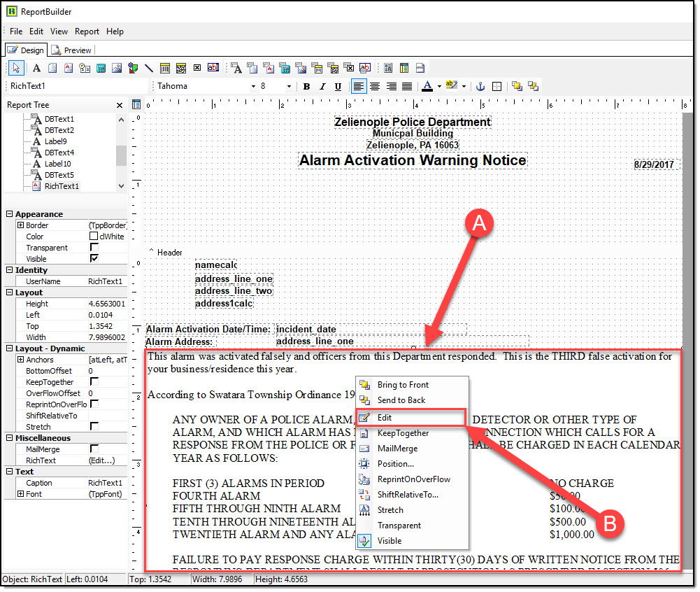Image resolution: width=700 pixels, height=592 pixels.
Task: Uncheck the Visible property checkbox
Action: coord(94,259)
